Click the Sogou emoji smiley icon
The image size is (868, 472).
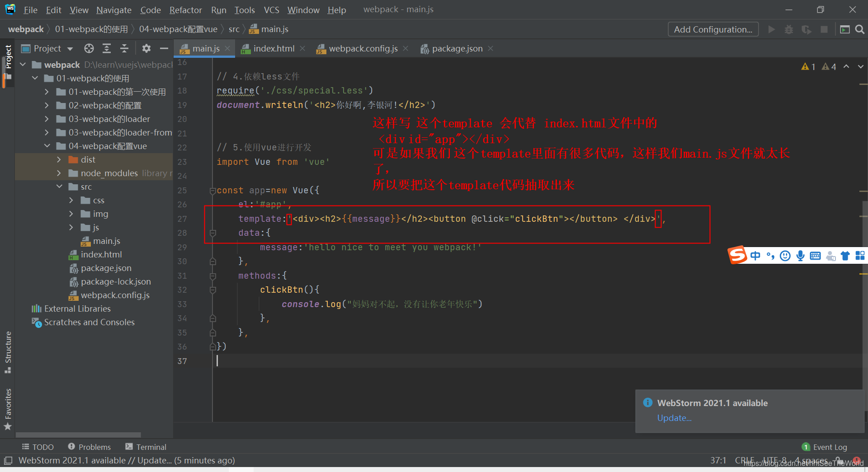pos(785,256)
